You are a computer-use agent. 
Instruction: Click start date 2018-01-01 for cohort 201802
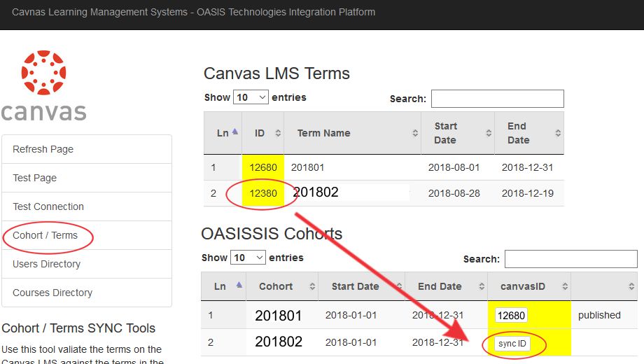pos(351,342)
